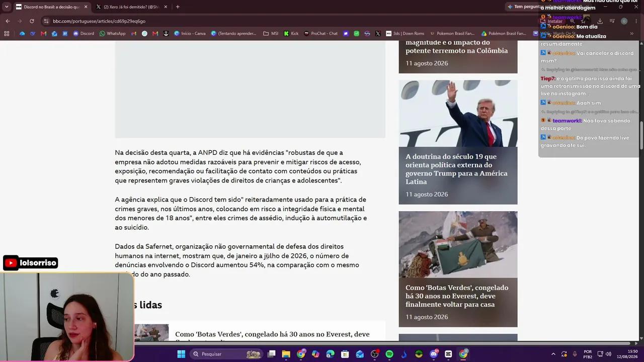Image resolution: width=644 pixels, height=362 pixels.
Task: Open the Trump foreign policy doctrine article
Action: [457, 169]
